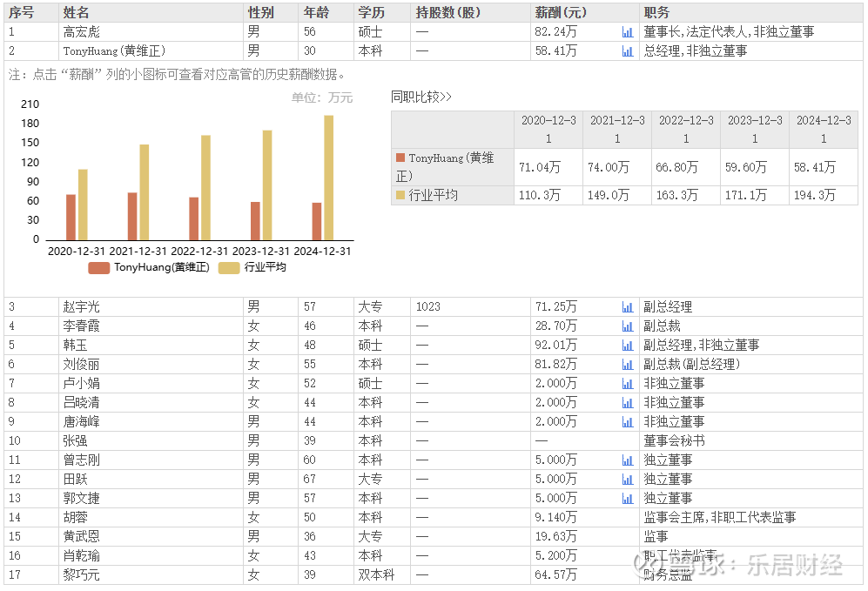Click 行业平均 yellow legend swatch below chart

[x=229, y=268]
